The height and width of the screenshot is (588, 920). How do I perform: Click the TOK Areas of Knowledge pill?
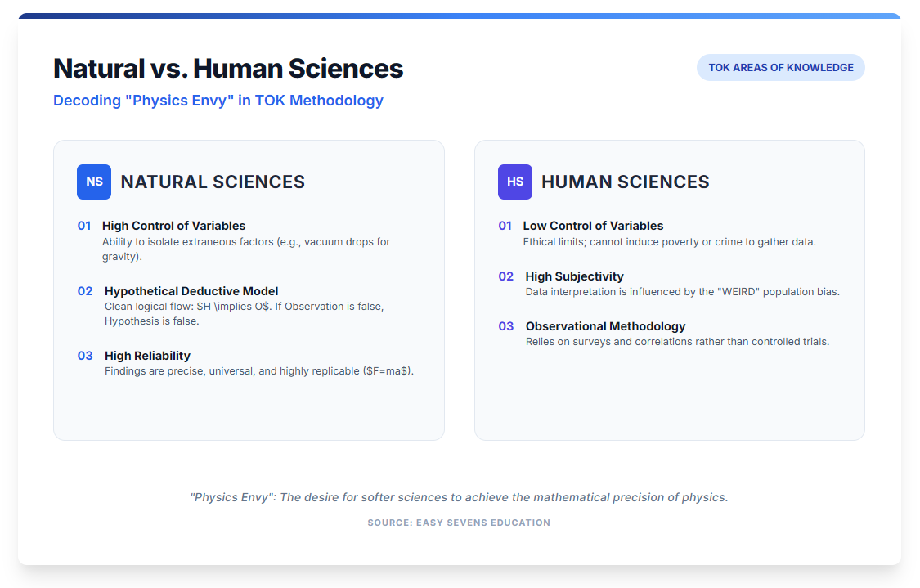780,68
